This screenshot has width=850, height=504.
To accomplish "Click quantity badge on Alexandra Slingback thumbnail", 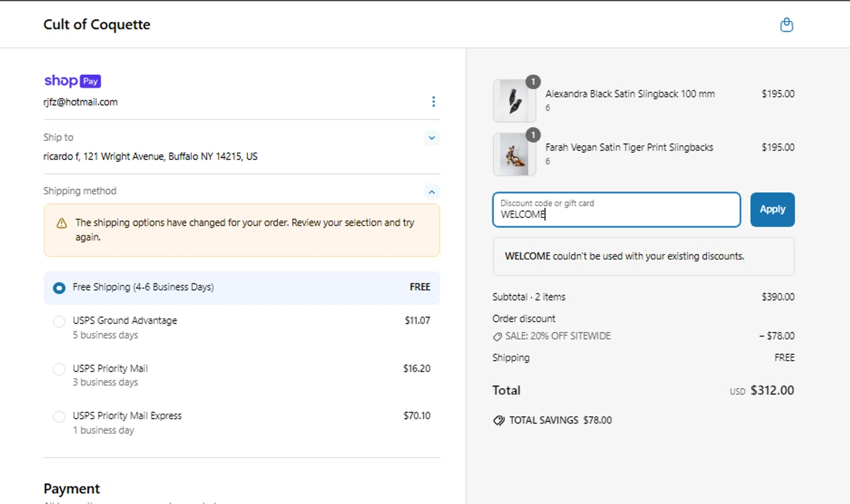I will 533,82.
